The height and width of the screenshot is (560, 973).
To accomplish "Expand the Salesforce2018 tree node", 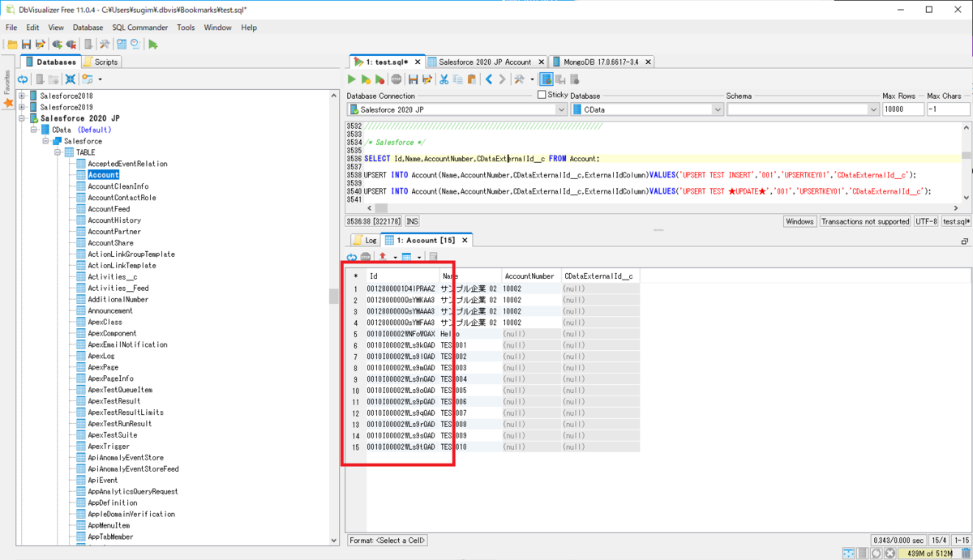I will (22, 96).
